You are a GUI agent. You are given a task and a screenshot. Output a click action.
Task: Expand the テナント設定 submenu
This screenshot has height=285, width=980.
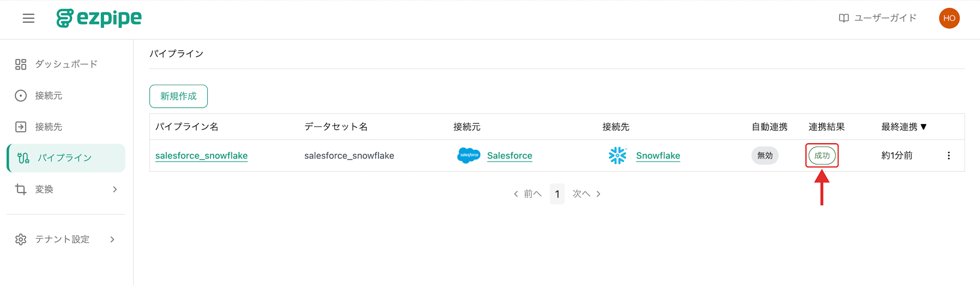(66, 239)
